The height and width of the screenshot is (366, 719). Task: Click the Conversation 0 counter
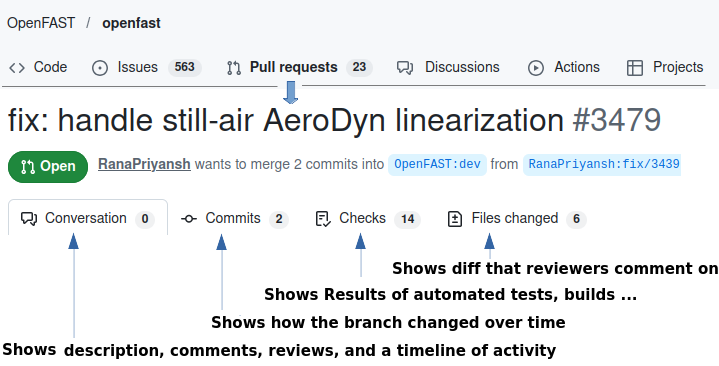[x=145, y=219]
